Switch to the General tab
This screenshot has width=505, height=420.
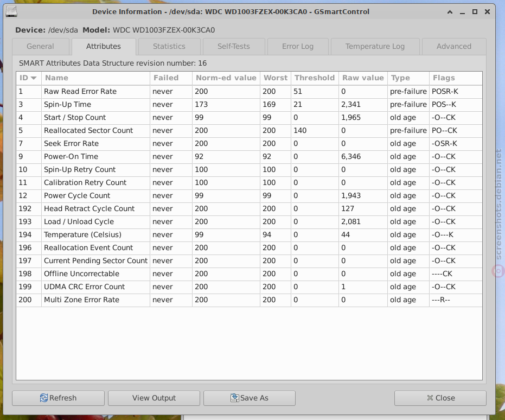40,46
